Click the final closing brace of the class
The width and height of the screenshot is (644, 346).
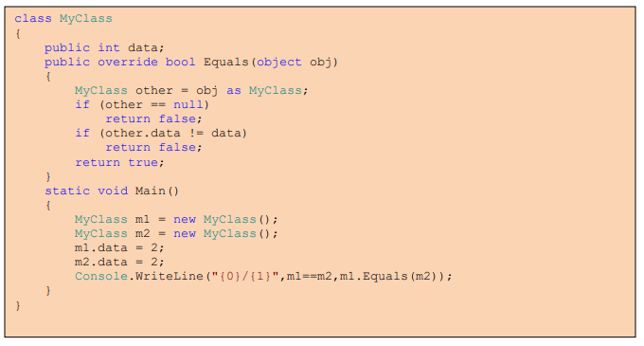(18, 306)
